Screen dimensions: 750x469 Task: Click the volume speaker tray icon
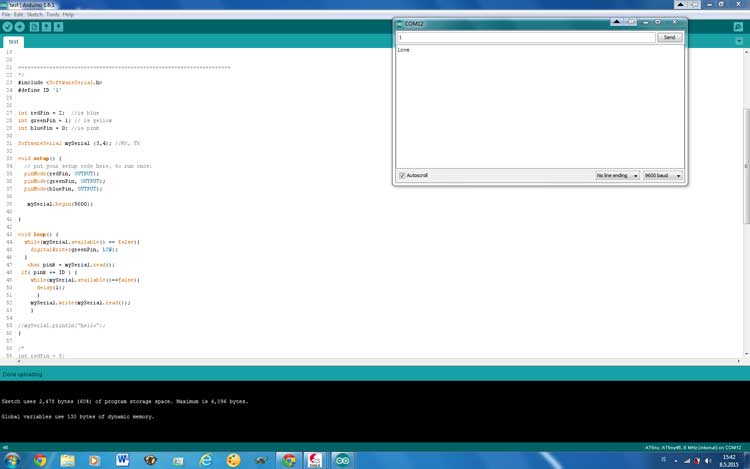(708, 461)
